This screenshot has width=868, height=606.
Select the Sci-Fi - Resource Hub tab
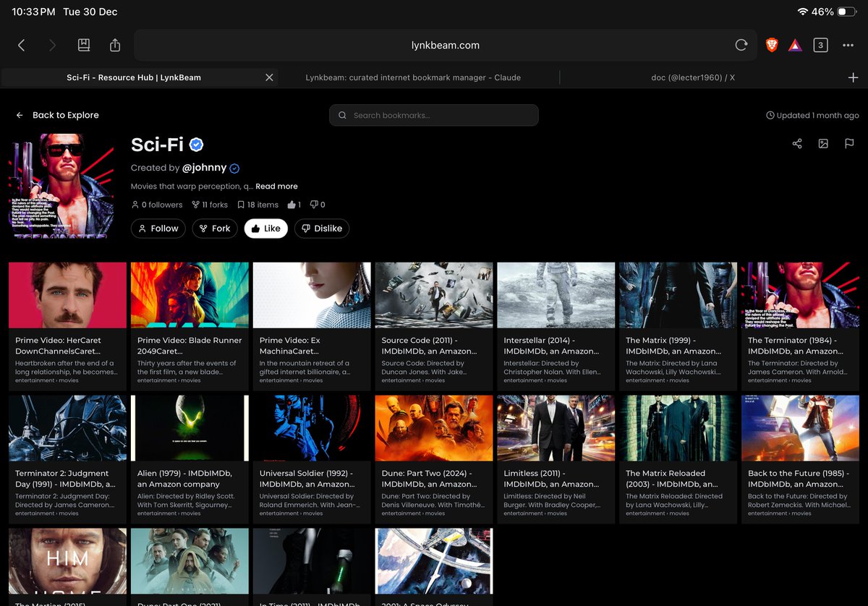pos(134,77)
